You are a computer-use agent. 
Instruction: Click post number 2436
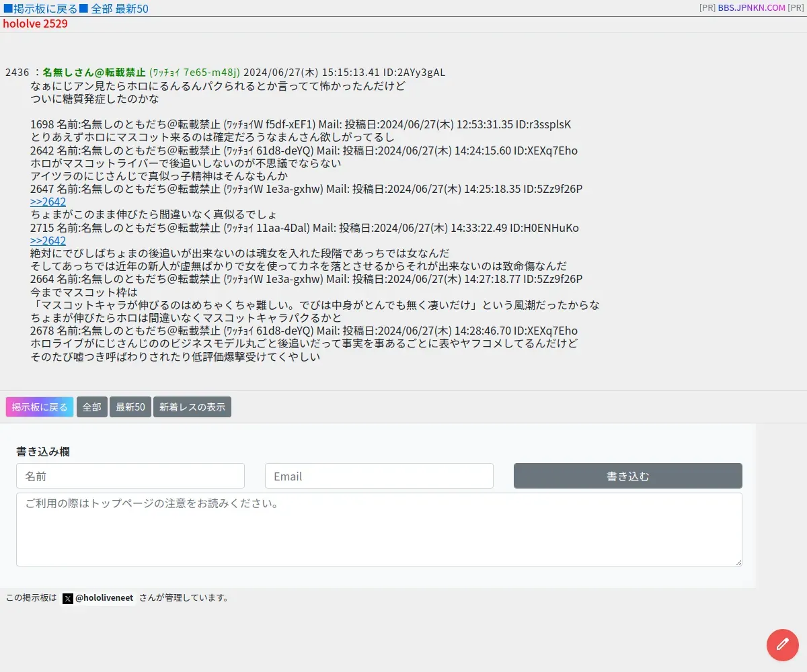[x=17, y=73]
